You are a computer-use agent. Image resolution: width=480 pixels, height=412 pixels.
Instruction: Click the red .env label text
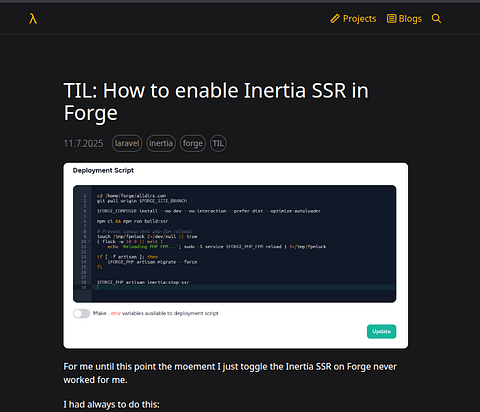pos(115,313)
